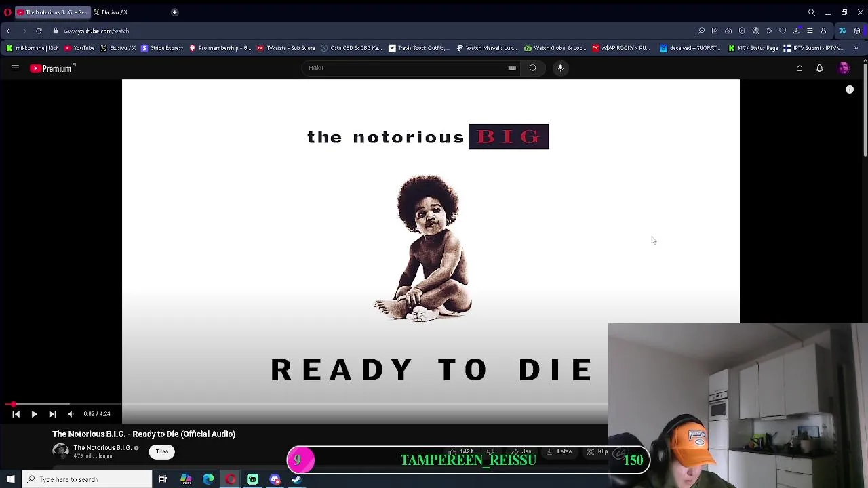
Task: Open the browser downloads panel
Action: click(796, 30)
